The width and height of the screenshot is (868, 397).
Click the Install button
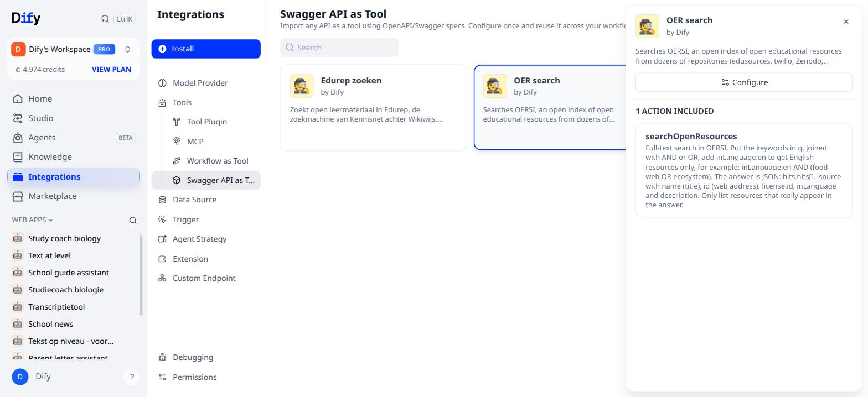(x=206, y=49)
